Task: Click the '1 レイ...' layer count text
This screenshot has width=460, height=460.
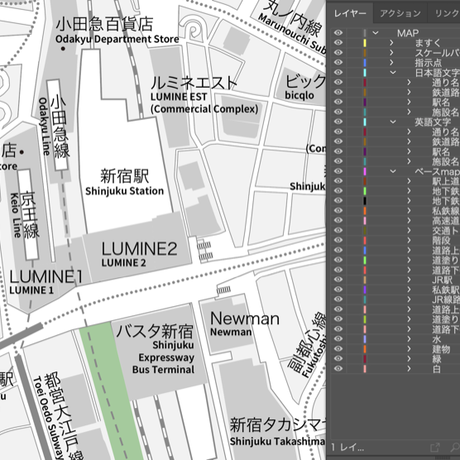Action: click(x=347, y=447)
